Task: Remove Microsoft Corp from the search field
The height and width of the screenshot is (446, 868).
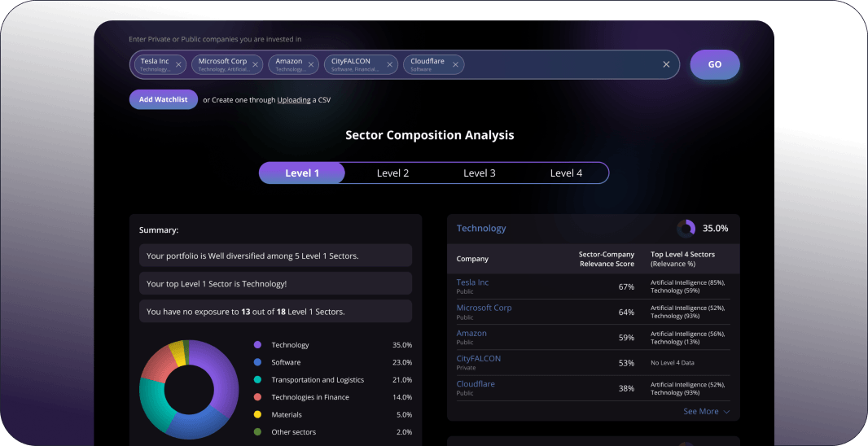Action: coord(256,65)
